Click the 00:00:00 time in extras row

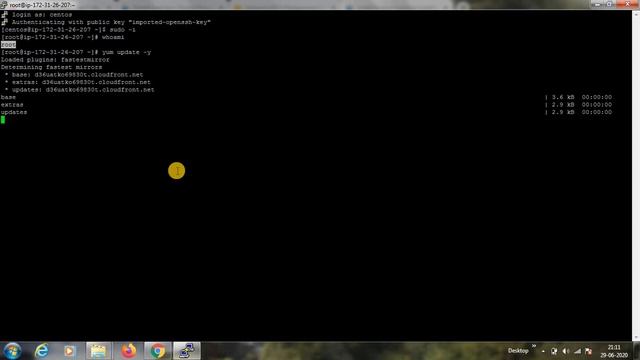pos(597,104)
